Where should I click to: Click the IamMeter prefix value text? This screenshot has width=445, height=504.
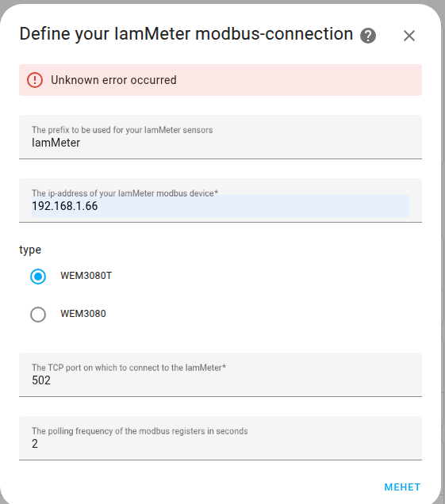[x=56, y=143]
